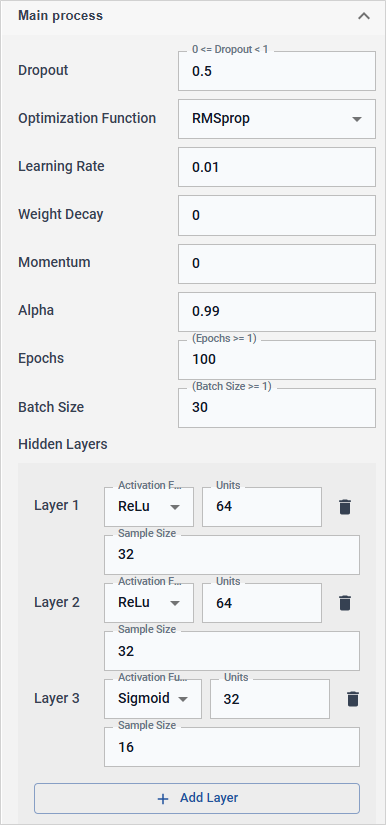Click the Learning Rate label
386x825 pixels.
click(x=61, y=167)
